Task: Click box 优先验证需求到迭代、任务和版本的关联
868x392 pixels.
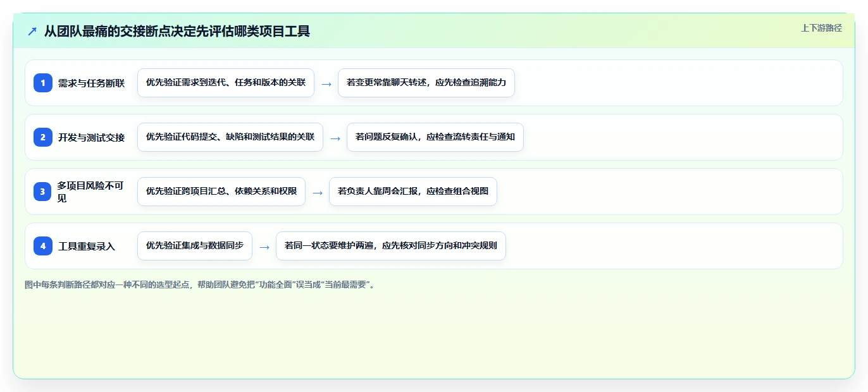Action: [226, 83]
